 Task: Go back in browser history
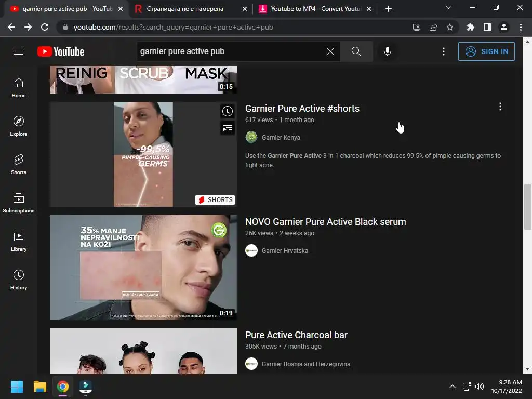click(x=11, y=27)
